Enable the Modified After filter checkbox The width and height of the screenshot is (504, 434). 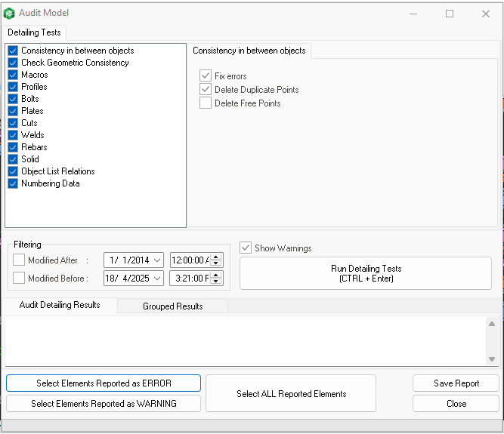[19, 260]
